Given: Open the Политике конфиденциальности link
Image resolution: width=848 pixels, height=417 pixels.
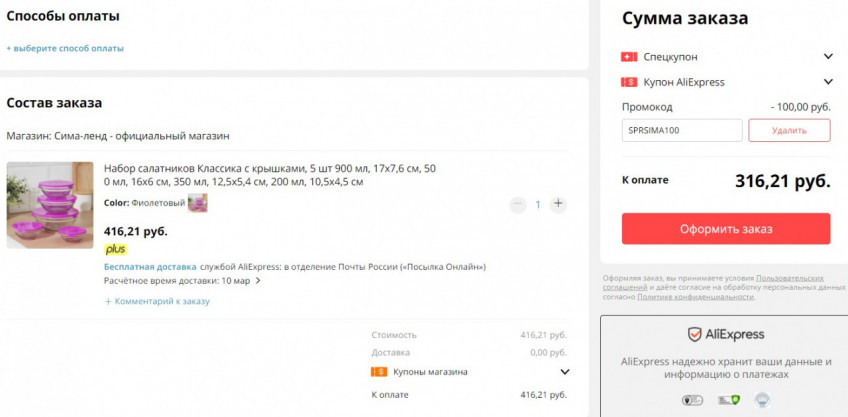Looking at the screenshot, I should click(695, 297).
